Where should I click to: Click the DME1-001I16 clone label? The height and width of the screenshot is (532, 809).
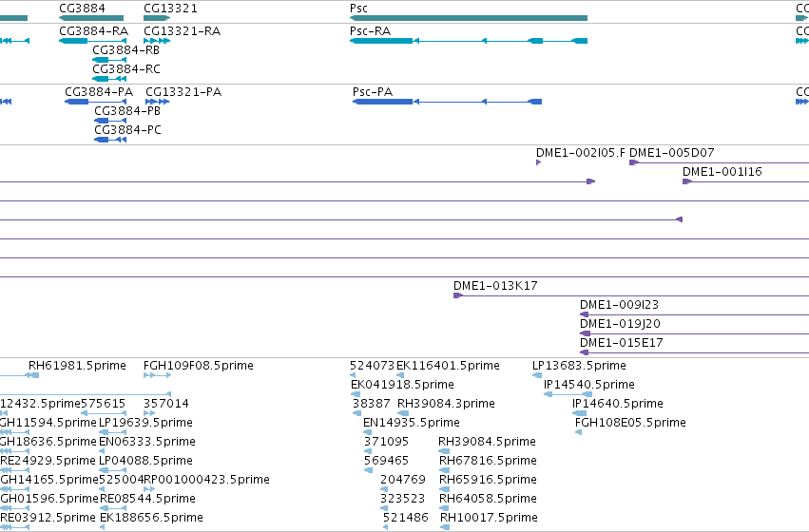[x=722, y=172]
